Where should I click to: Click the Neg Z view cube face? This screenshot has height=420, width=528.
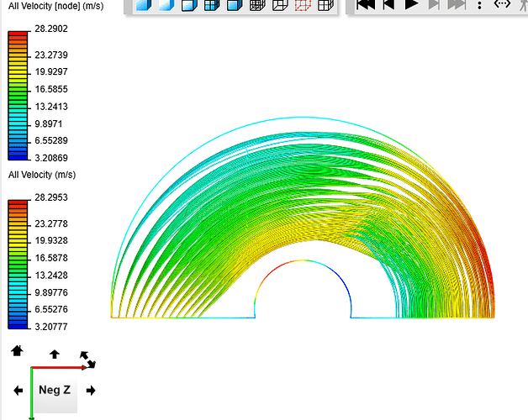point(55,391)
